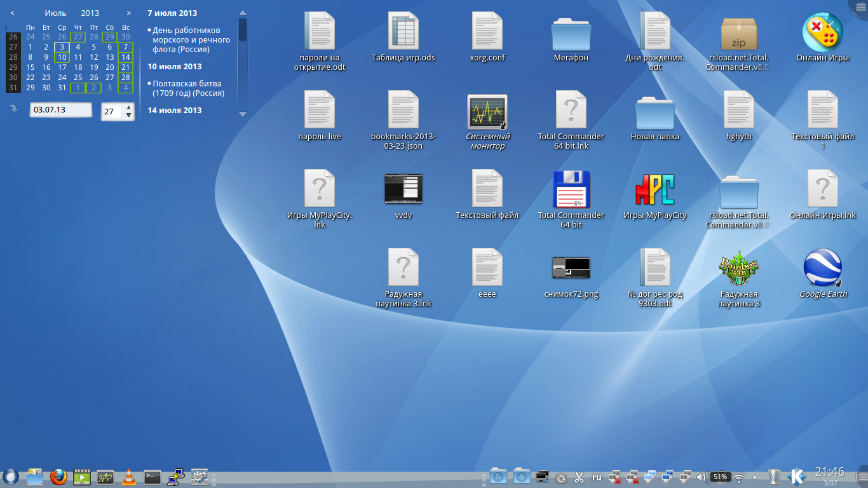Open VLC media player from the panel

128,477
